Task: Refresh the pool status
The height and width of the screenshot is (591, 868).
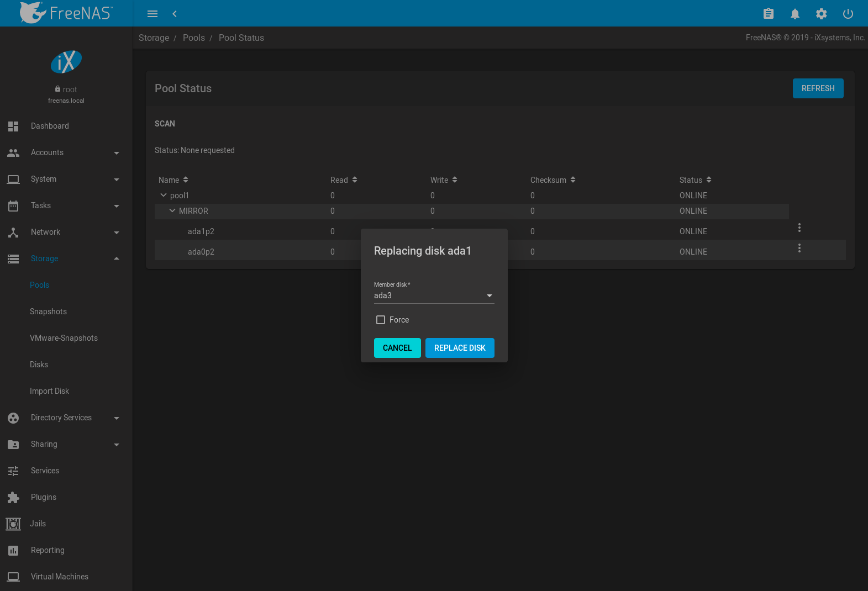Action: [818, 88]
